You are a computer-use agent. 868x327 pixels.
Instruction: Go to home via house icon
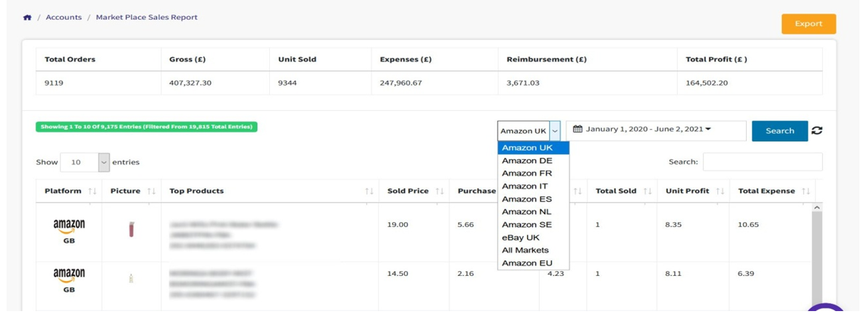(x=27, y=17)
